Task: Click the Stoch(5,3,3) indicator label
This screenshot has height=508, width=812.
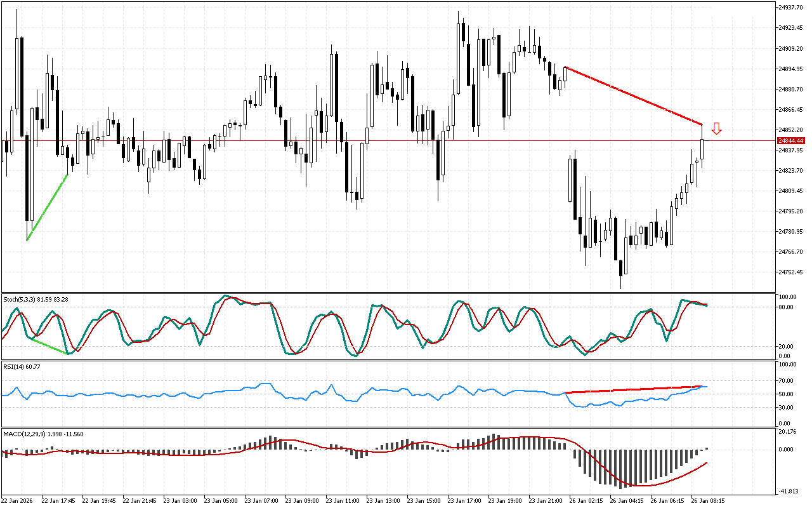Action: (x=36, y=298)
